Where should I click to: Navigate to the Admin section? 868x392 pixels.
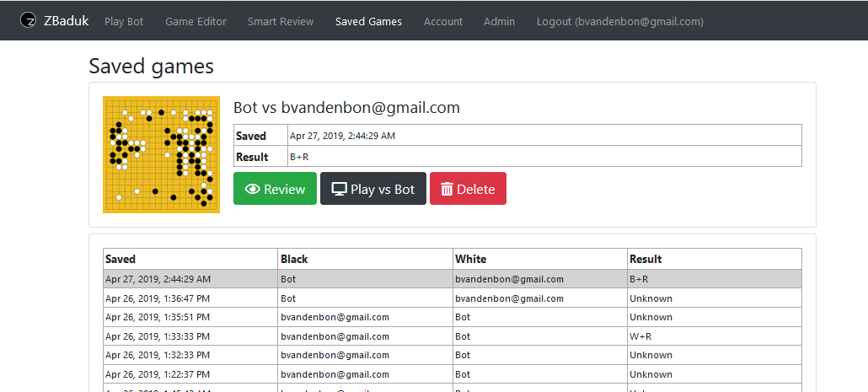click(499, 21)
